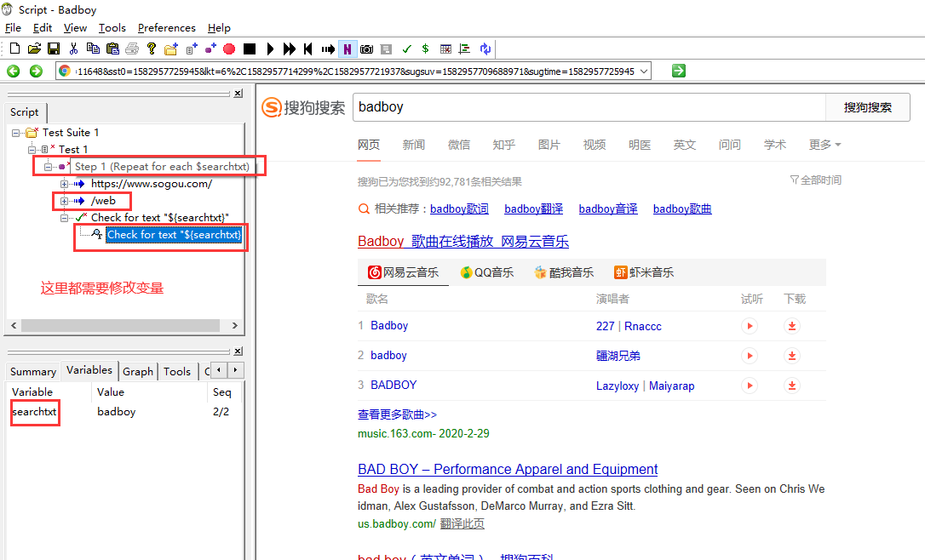Save the script using the floppy disk icon
This screenshot has width=925, height=560.
pyautogui.click(x=54, y=49)
